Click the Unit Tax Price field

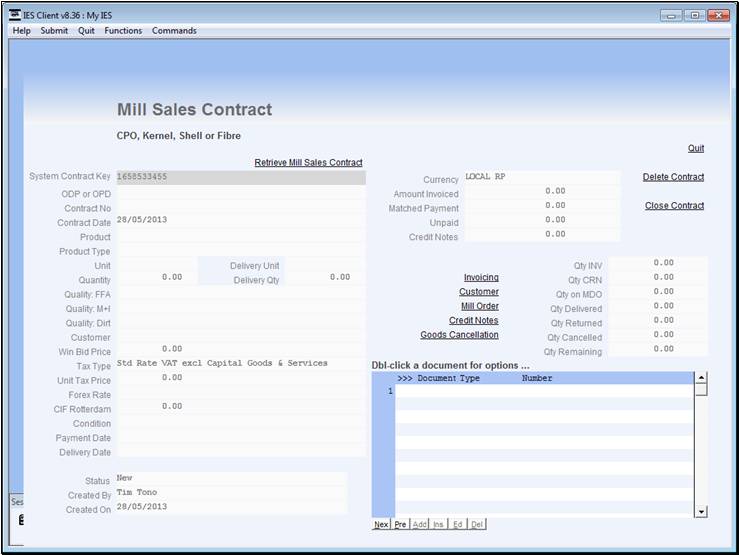tap(241, 378)
